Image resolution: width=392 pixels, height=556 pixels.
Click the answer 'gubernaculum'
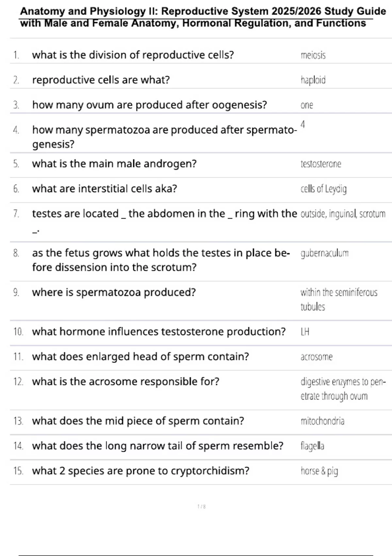(x=324, y=253)
